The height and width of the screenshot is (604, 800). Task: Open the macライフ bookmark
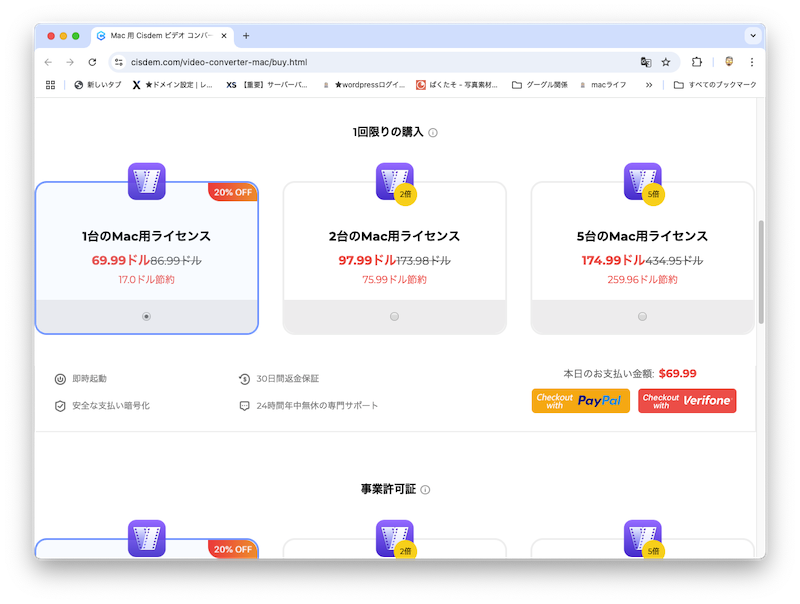tap(603, 85)
